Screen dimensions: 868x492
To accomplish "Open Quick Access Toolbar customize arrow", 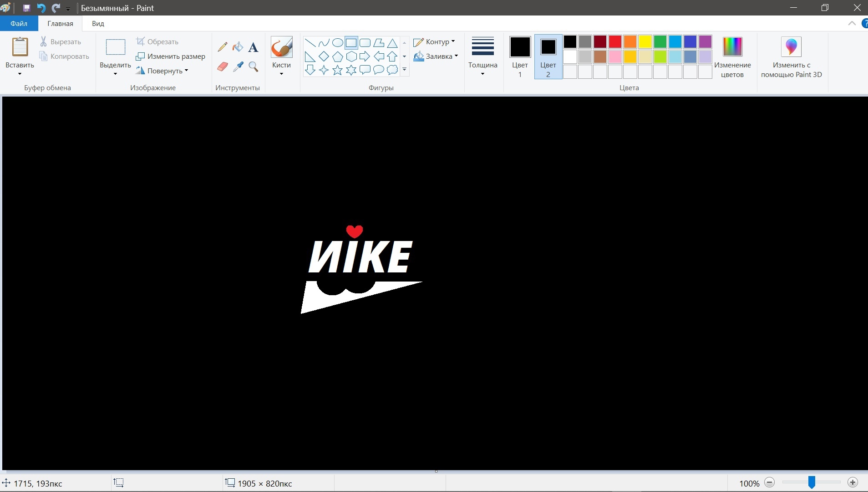I will coord(68,9).
